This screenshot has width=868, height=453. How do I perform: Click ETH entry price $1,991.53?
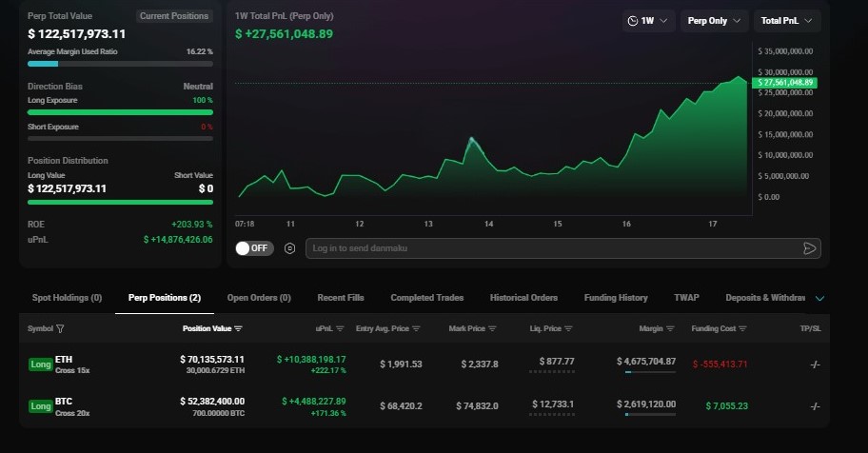pos(401,364)
